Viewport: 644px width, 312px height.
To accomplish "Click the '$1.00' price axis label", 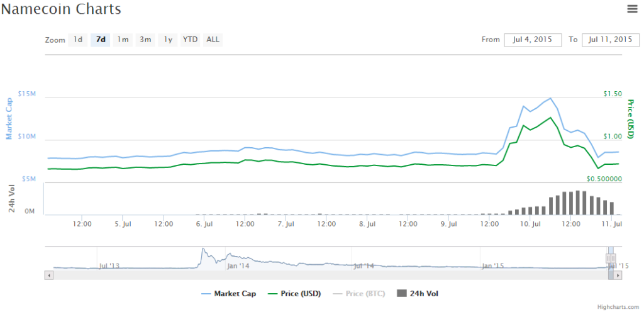I will coord(613,136).
